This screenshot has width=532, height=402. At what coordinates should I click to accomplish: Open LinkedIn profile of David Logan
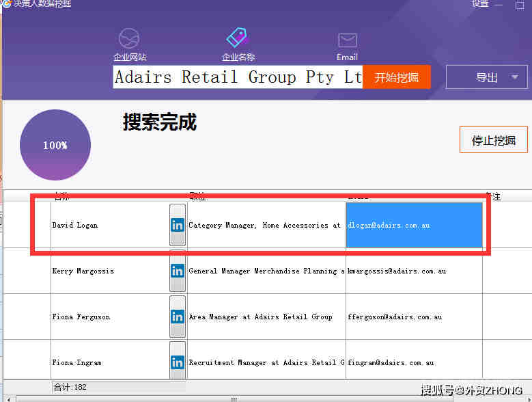[178, 225]
